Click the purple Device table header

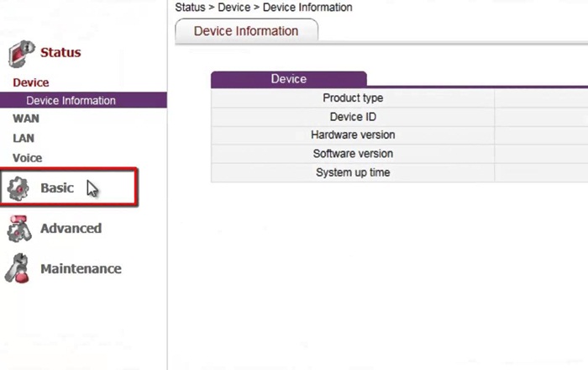click(289, 79)
